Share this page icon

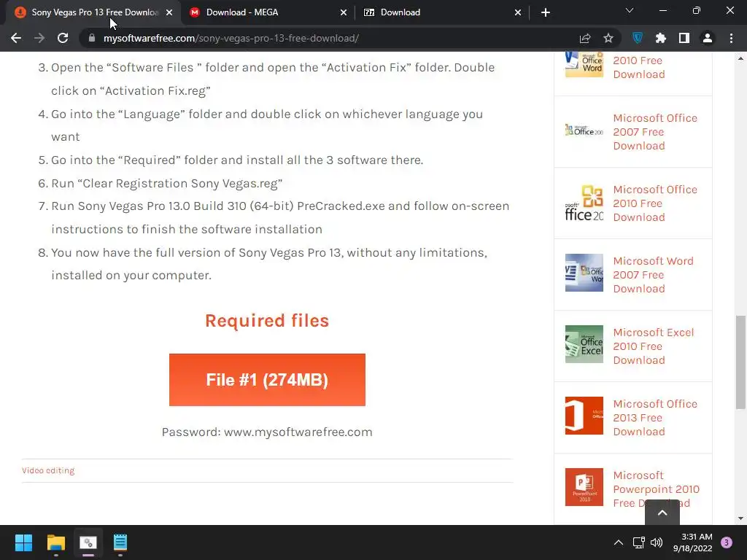tap(585, 38)
